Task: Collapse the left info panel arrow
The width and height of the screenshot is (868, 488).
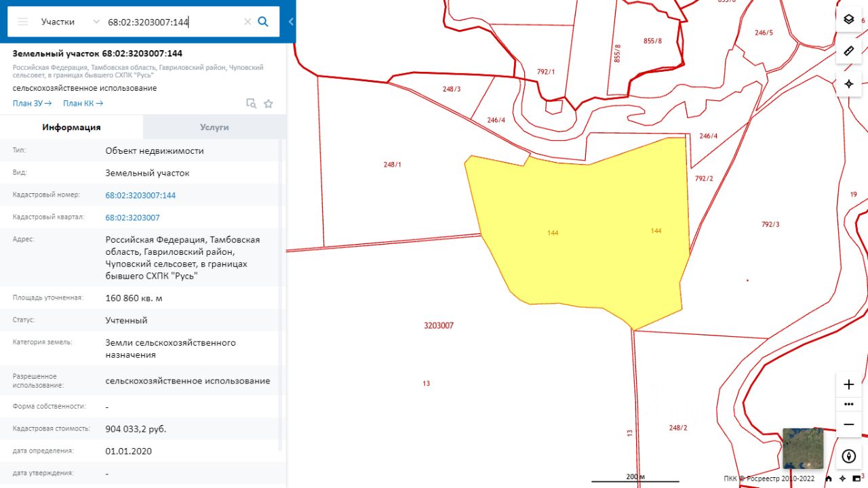Action: click(x=291, y=22)
